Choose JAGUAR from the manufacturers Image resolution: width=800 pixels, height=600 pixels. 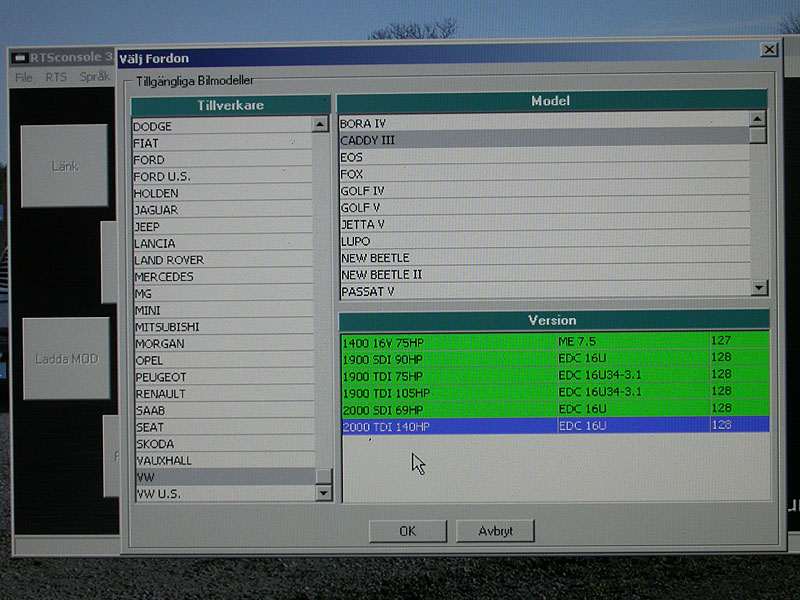[223, 210]
